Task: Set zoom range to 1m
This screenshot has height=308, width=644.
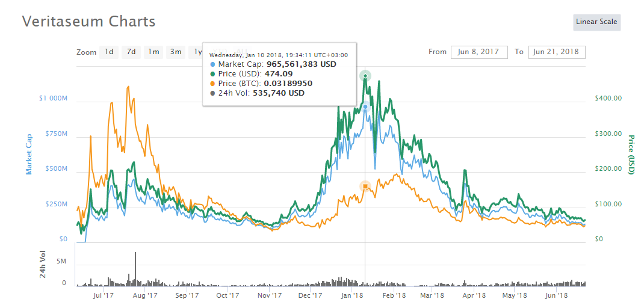Action: click(153, 52)
